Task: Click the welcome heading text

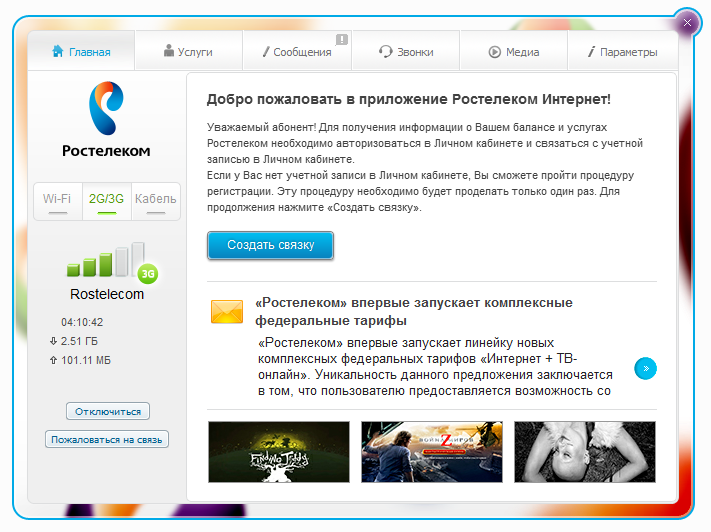Action: coord(409,99)
